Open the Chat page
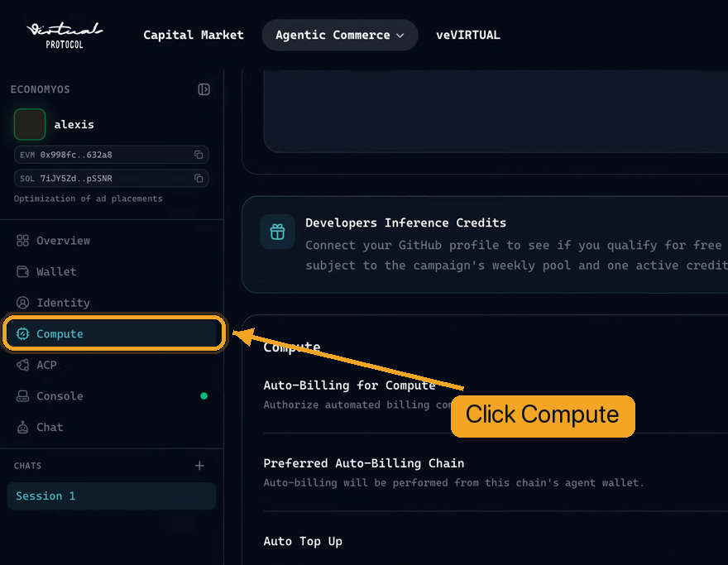 (x=112, y=427)
